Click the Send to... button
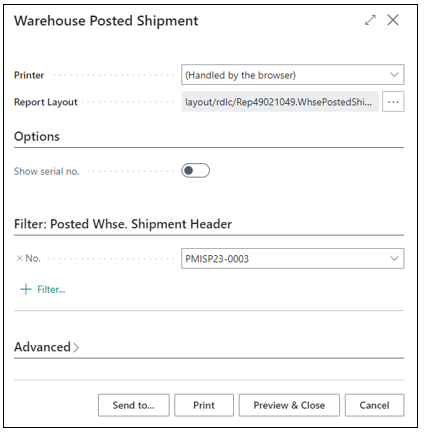This screenshot has width=424, height=434. click(134, 405)
